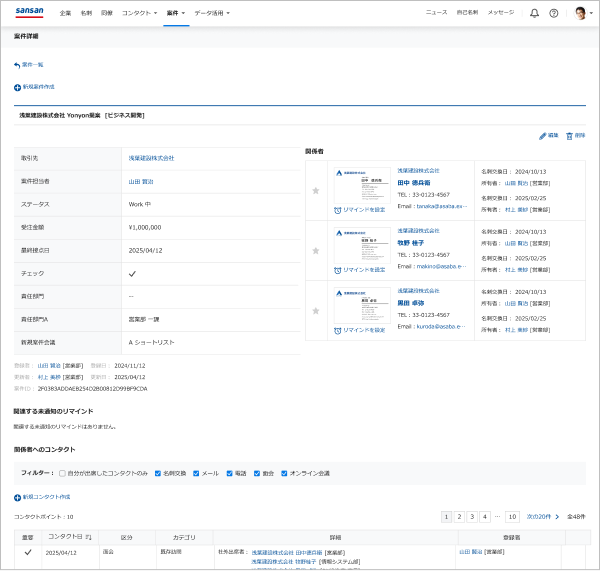Click the pencil edit icon
The height and width of the screenshot is (571, 600).
542,136
